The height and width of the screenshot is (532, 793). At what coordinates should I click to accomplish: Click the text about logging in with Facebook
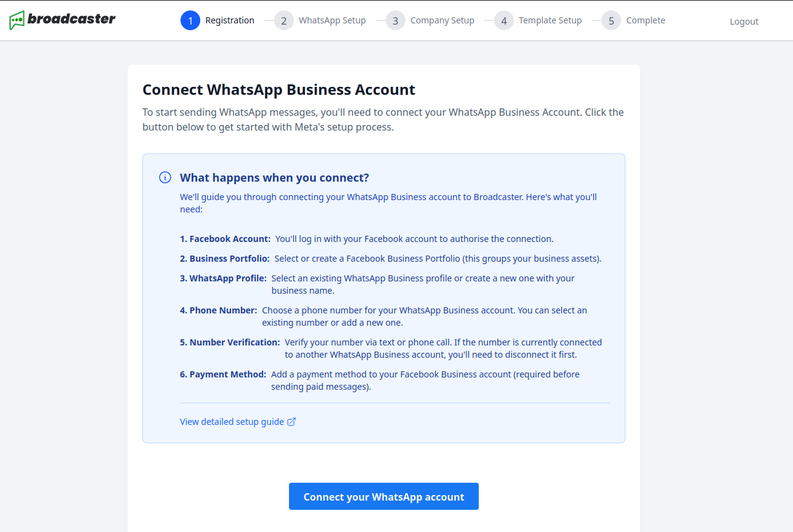[415, 239]
